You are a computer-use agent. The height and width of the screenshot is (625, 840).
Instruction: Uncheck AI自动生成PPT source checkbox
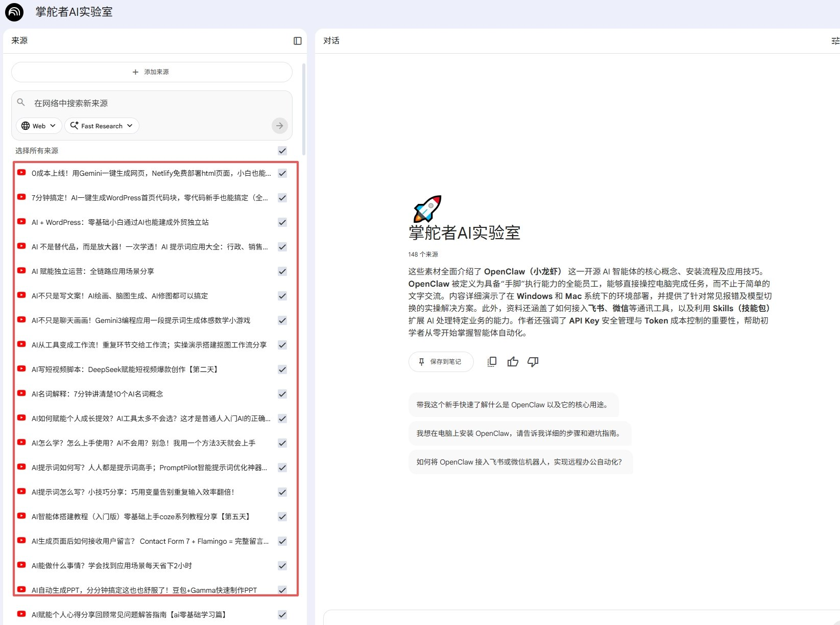(282, 590)
